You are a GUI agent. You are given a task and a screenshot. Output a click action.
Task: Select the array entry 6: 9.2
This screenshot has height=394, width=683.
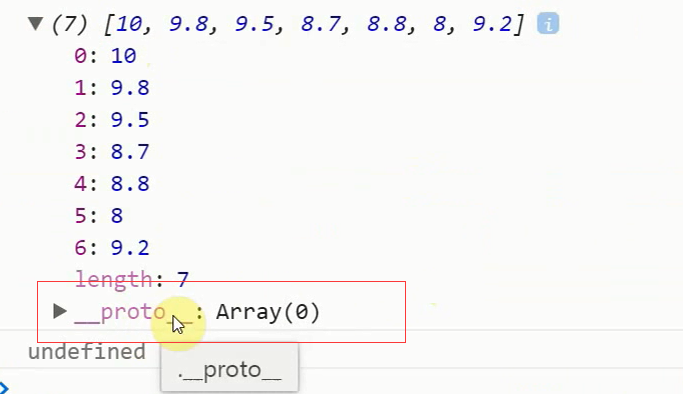112,248
